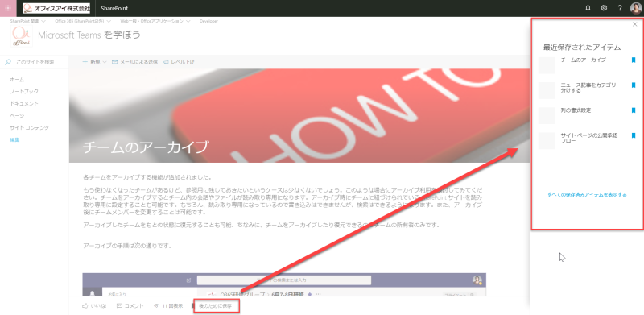Open the user profile avatar menu

pyautogui.click(x=635, y=8)
